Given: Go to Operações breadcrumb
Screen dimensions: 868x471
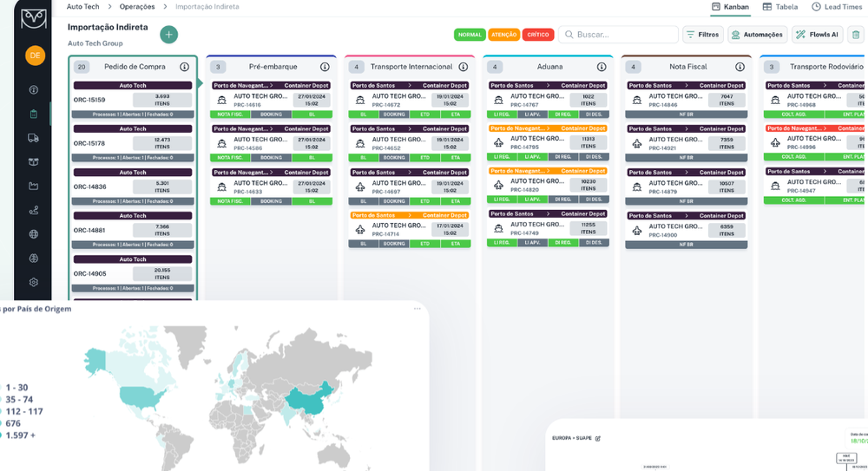Looking at the screenshot, I should pos(137,7).
